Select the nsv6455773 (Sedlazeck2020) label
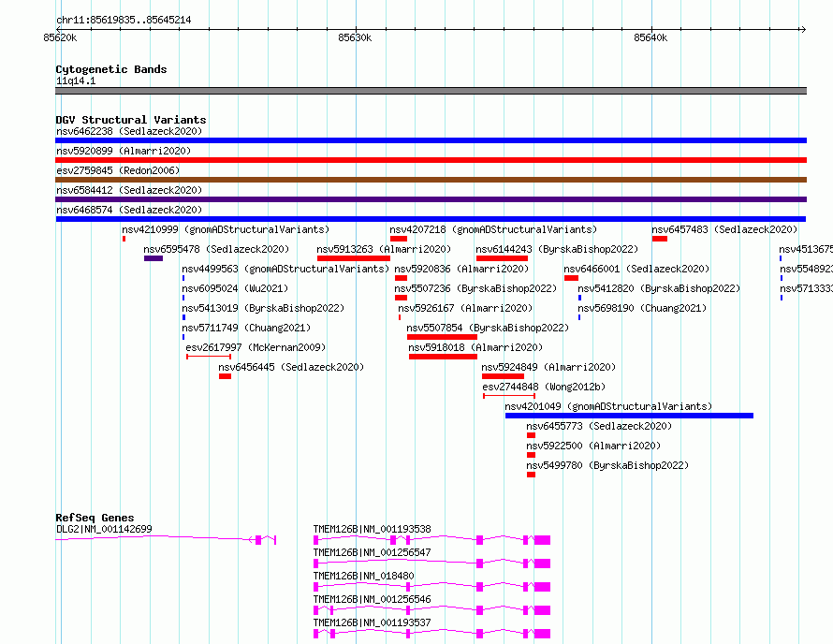833x644 pixels. click(x=599, y=426)
